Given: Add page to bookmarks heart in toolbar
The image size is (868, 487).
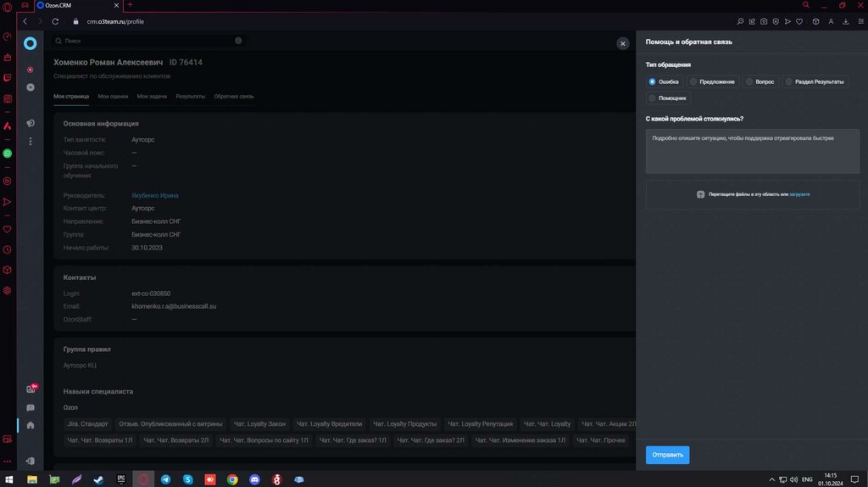Looking at the screenshot, I should click(799, 21).
